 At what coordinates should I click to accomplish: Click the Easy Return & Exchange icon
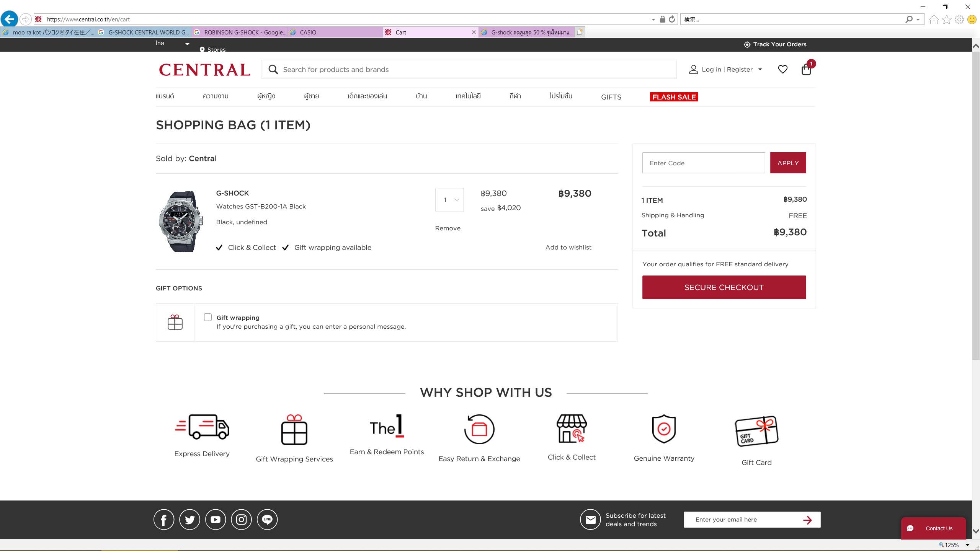point(479,429)
